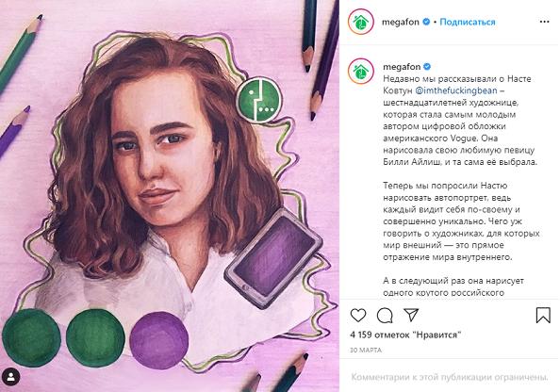
Task: Open the 30 МАРТА post date link
Action: [366, 351]
